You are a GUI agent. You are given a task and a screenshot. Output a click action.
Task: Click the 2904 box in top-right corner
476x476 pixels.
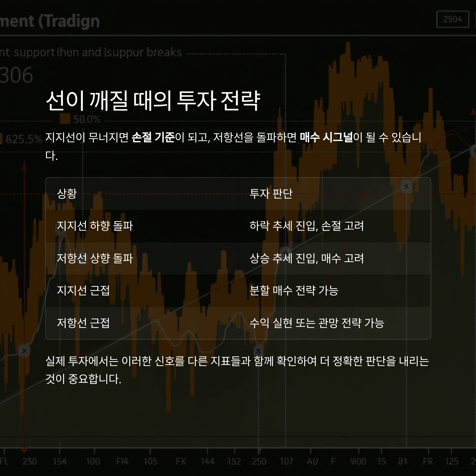pos(452,19)
